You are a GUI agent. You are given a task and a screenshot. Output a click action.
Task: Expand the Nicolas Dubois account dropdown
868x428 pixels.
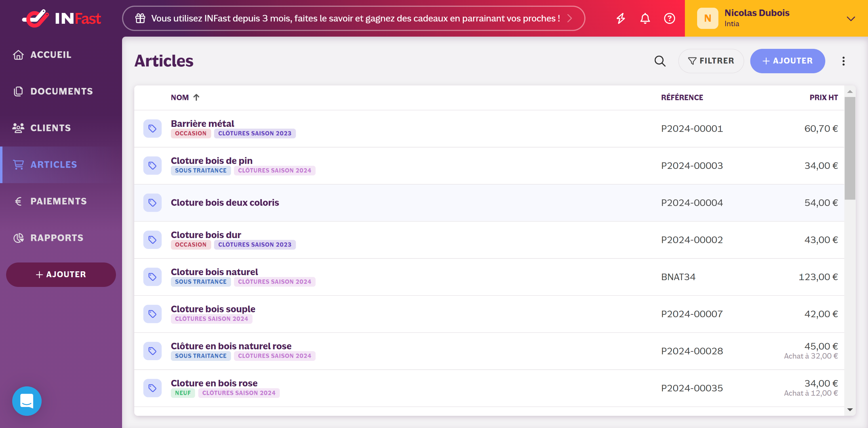coord(851,18)
